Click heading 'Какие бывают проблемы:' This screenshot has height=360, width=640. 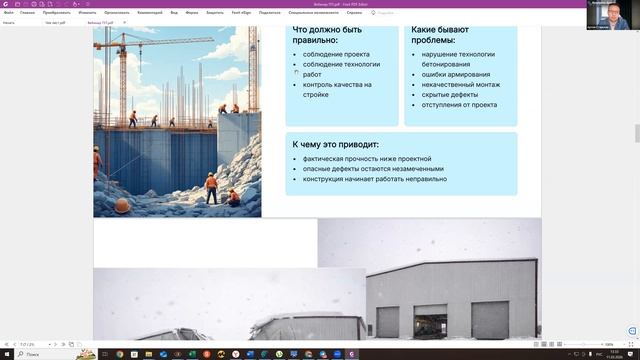tap(440, 35)
